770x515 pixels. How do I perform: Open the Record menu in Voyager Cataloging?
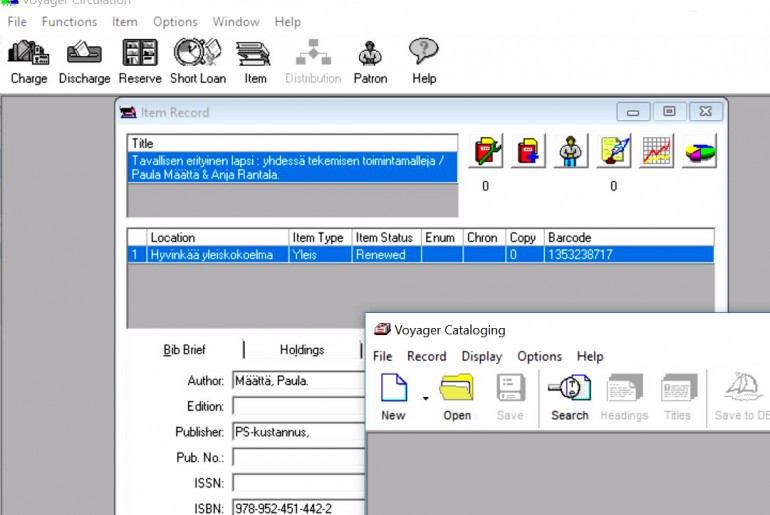pyautogui.click(x=427, y=356)
